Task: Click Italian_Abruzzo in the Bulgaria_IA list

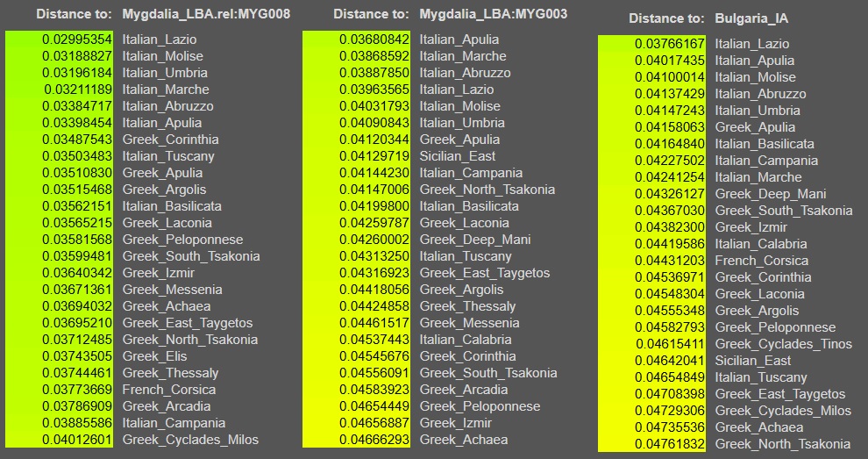Action: [x=761, y=94]
